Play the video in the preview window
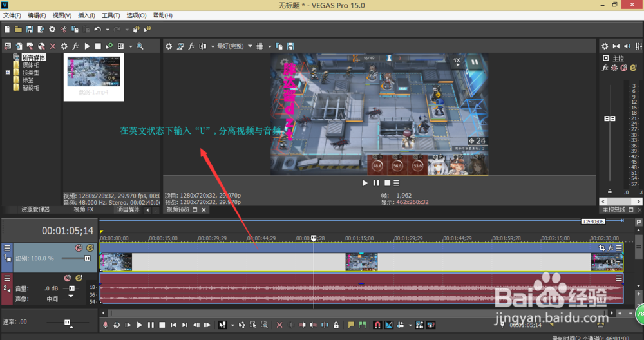The image size is (644, 340). 365,183
